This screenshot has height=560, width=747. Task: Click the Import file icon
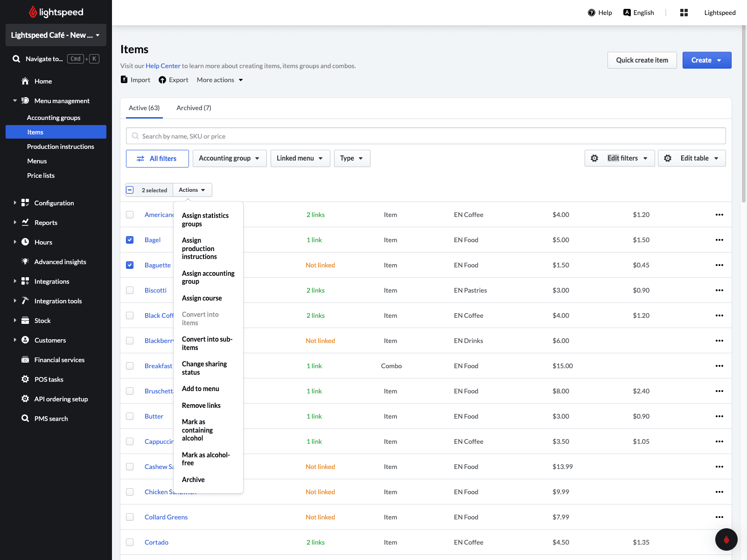(x=124, y=80)
